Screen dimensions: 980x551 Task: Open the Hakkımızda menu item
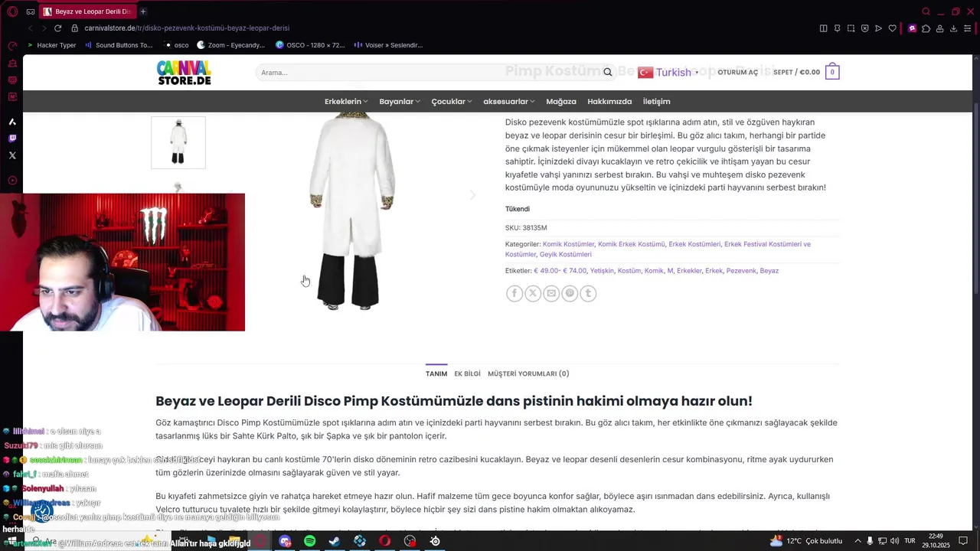pyautogui.click(x=609, y=101)
